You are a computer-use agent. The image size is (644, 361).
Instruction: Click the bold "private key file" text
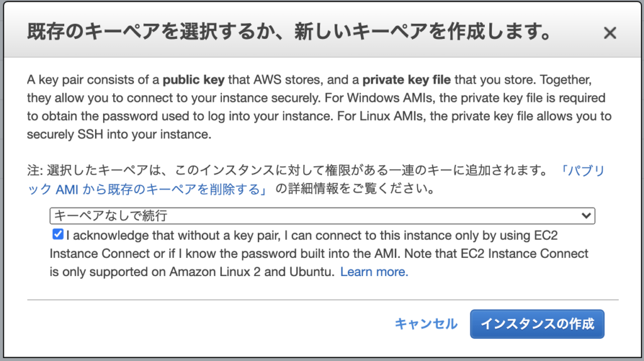407,80
